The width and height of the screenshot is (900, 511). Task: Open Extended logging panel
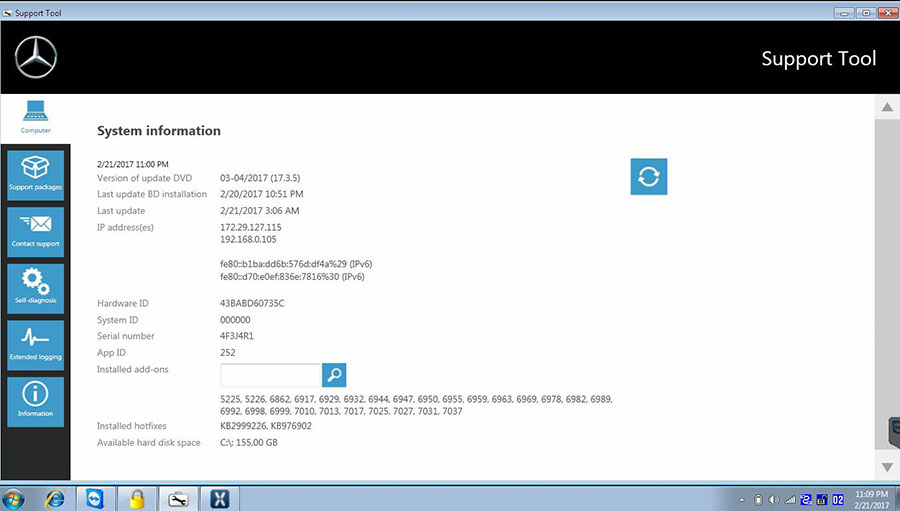coord(36,345)
